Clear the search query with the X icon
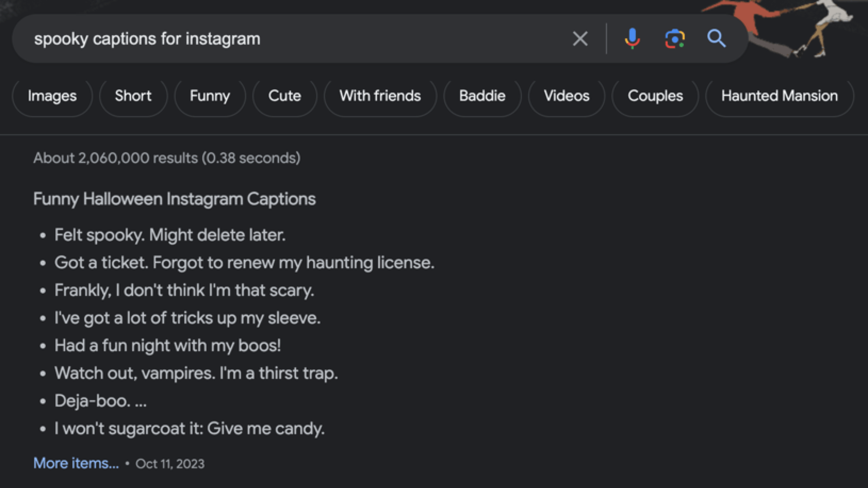 tap(580, 38)
